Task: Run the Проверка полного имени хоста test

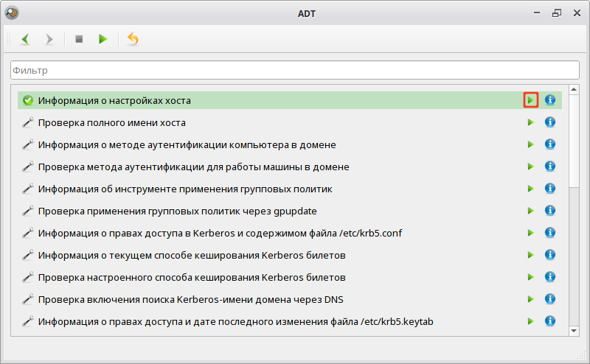Action: (530, 122)
